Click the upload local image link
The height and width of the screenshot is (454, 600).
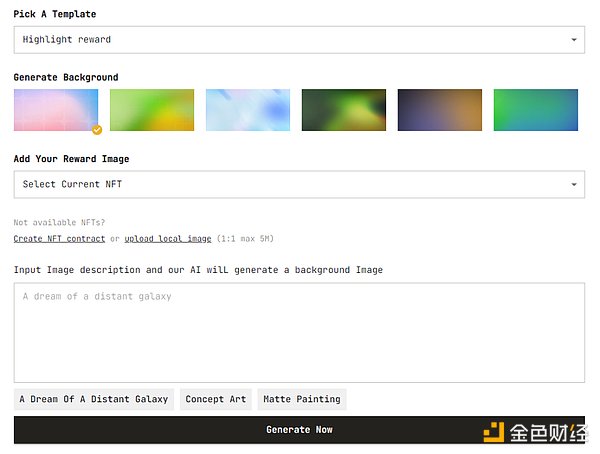tap(168, 239)
